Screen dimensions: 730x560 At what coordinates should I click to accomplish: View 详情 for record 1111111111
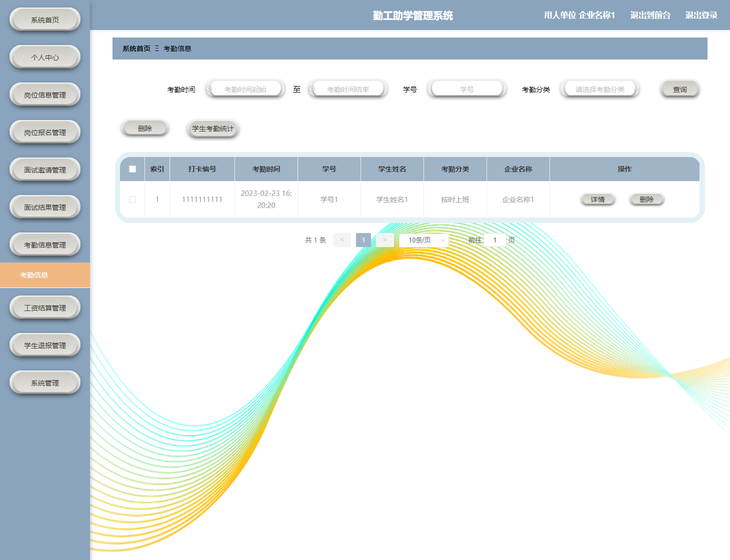[598, 199]
